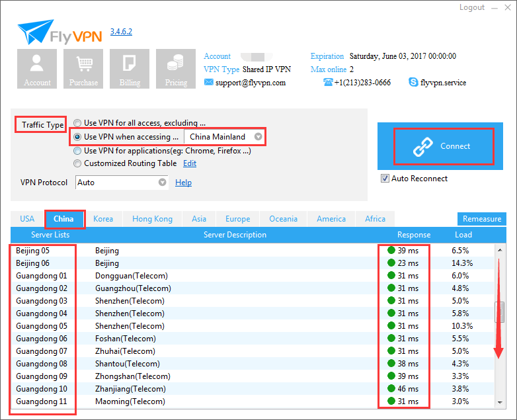
Task: Click the 14.3% load value
Action: pos(462,263)
